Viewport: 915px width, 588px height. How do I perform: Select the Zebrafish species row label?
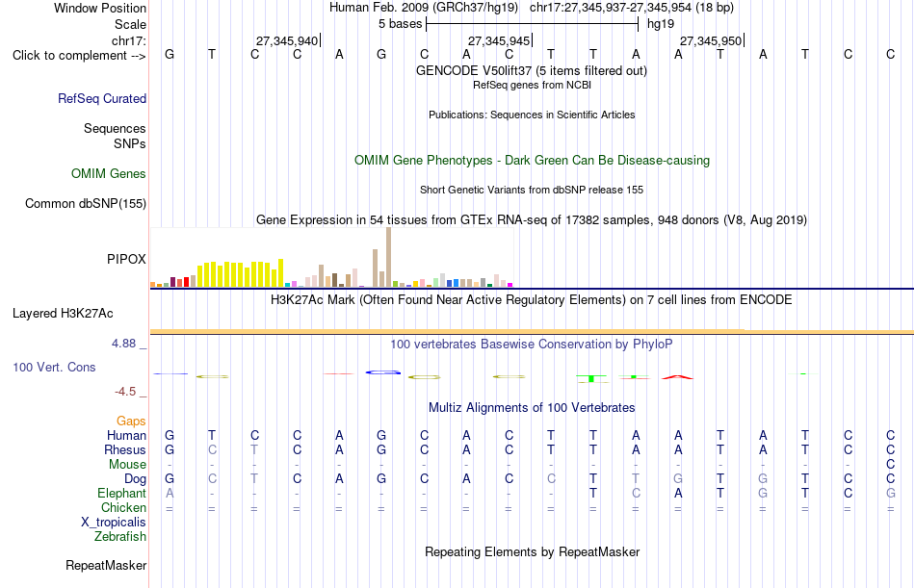[120, 537]
